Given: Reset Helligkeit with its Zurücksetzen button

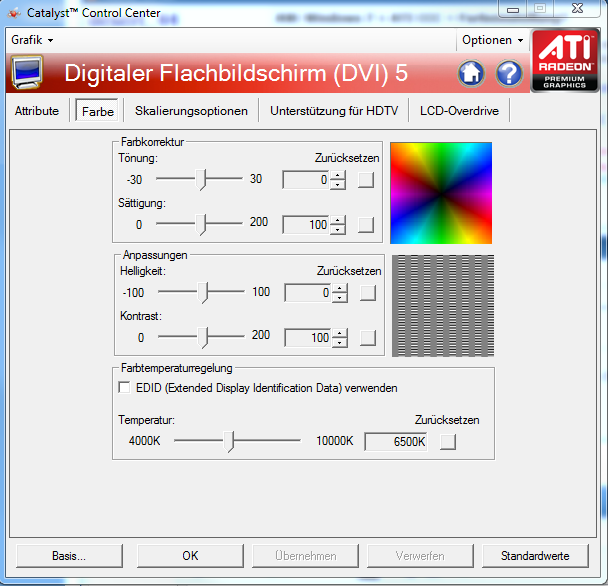Looking at the screenshot, I should (368, 293).
